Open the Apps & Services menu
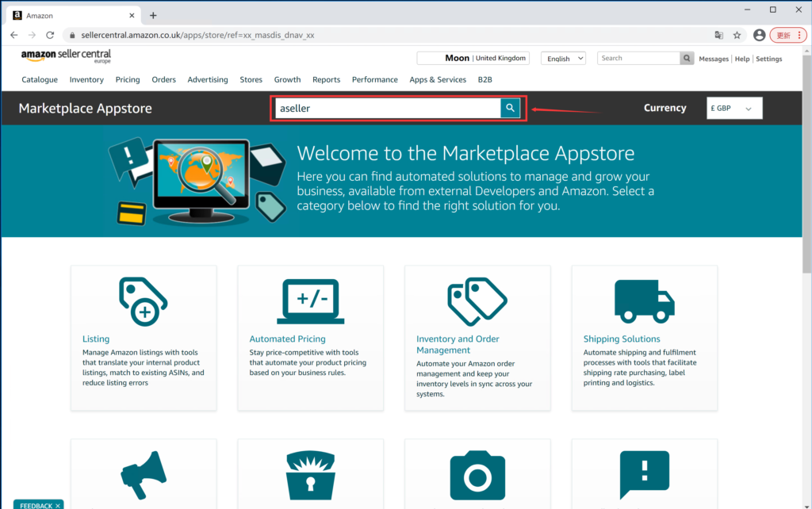 (438, 80)
